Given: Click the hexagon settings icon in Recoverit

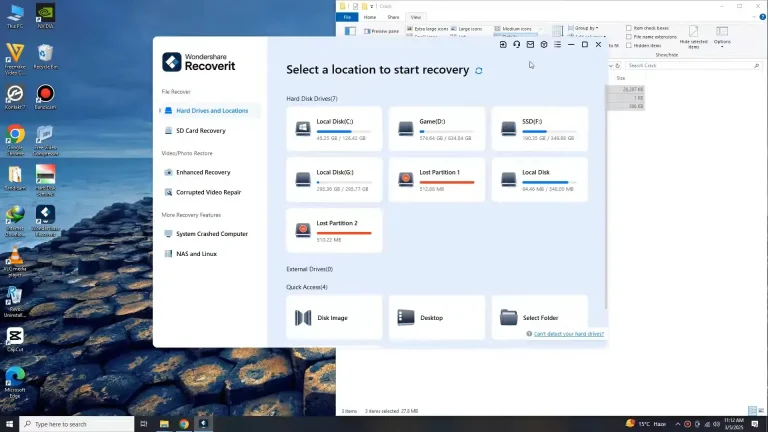Looking at the screenshot, I should point(544,45).
